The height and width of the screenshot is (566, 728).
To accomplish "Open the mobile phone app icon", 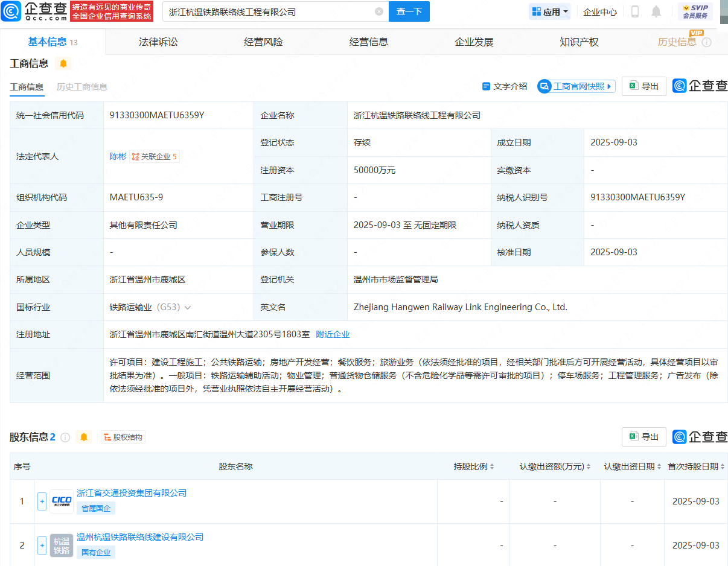I will click(x=634, y=11).
